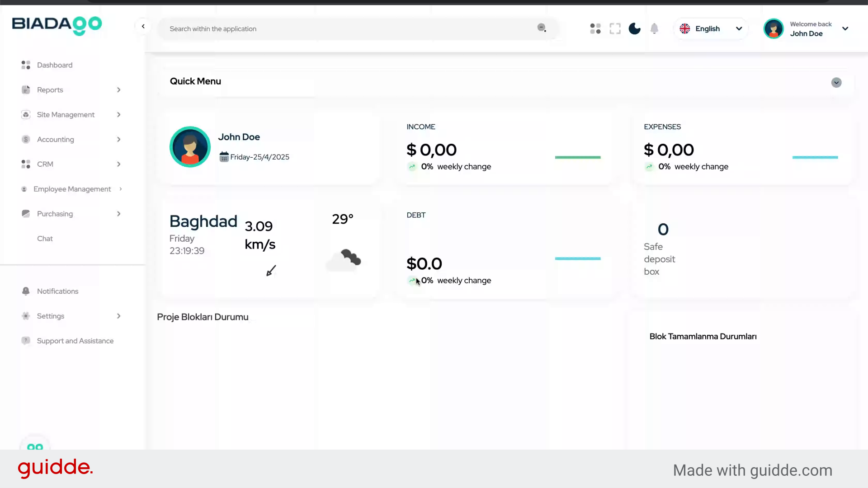Collapse the Quick Menu panel
The height and width of the screenshot is (488, 868).
[x=836, y=83]
